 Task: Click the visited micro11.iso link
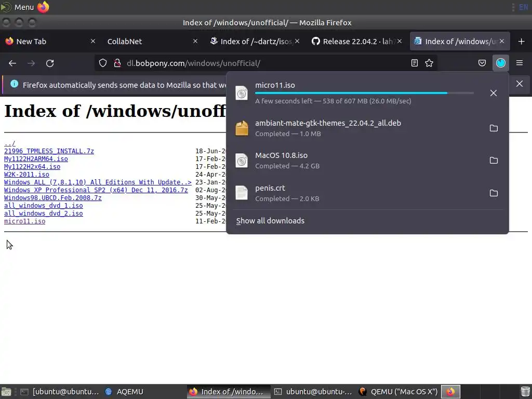[25, 221]
